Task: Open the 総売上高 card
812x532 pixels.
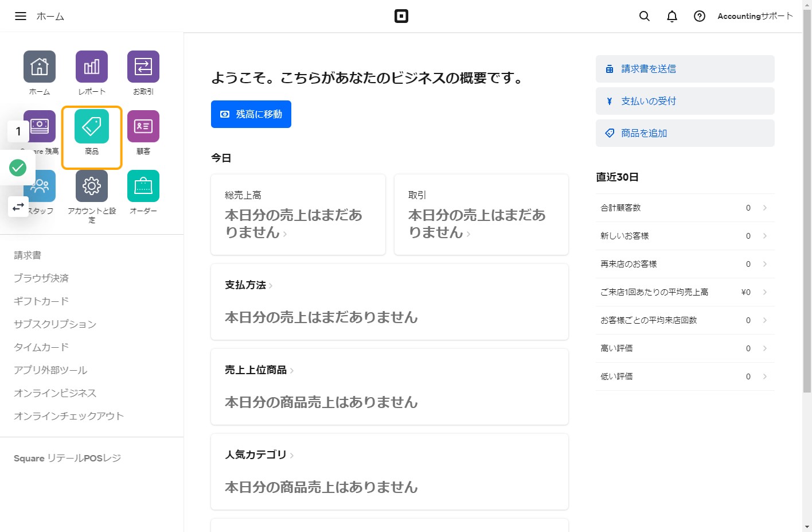Action: (298, 215)
